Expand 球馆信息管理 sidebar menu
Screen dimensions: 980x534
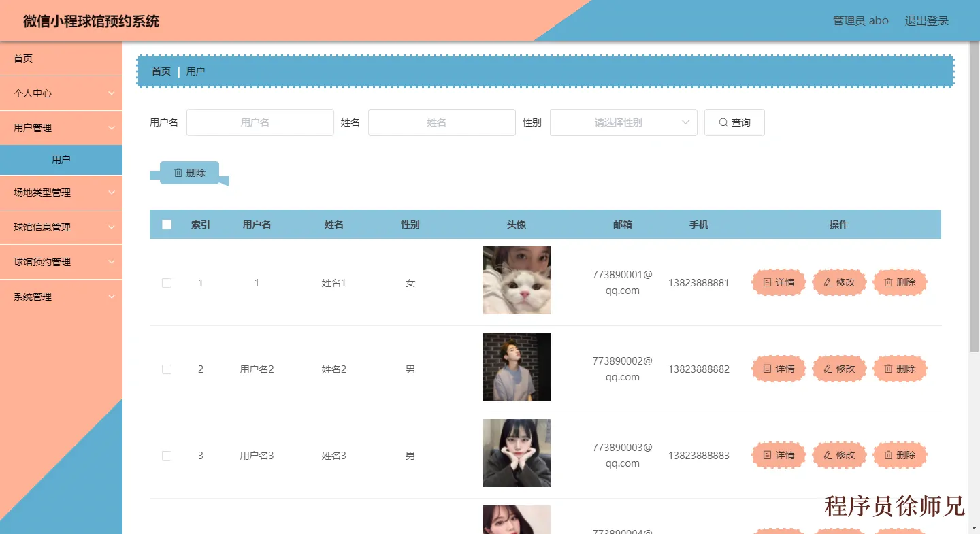tap(61, 227)
